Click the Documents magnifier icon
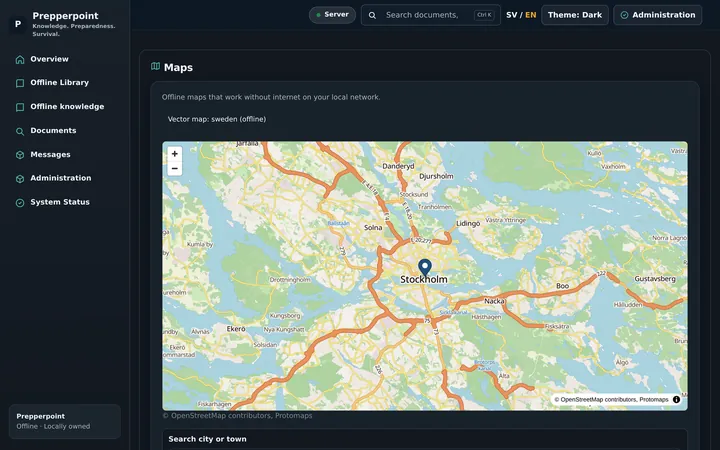 (20, 131)
